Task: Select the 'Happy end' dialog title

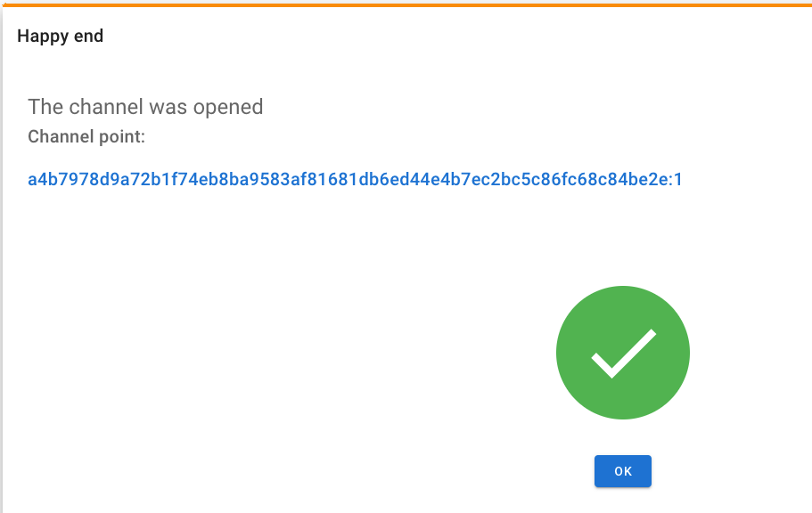Action: pyautogui.click(x=60, y=37)
